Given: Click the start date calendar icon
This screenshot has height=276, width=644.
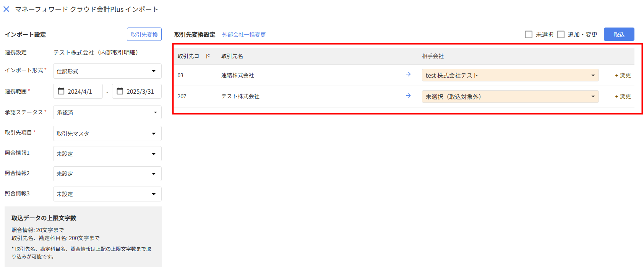Looking at the screenshot, I should 61,91.
